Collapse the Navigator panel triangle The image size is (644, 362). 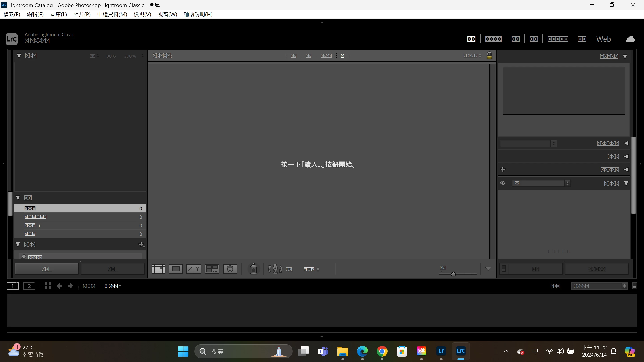tap(19, 56)
